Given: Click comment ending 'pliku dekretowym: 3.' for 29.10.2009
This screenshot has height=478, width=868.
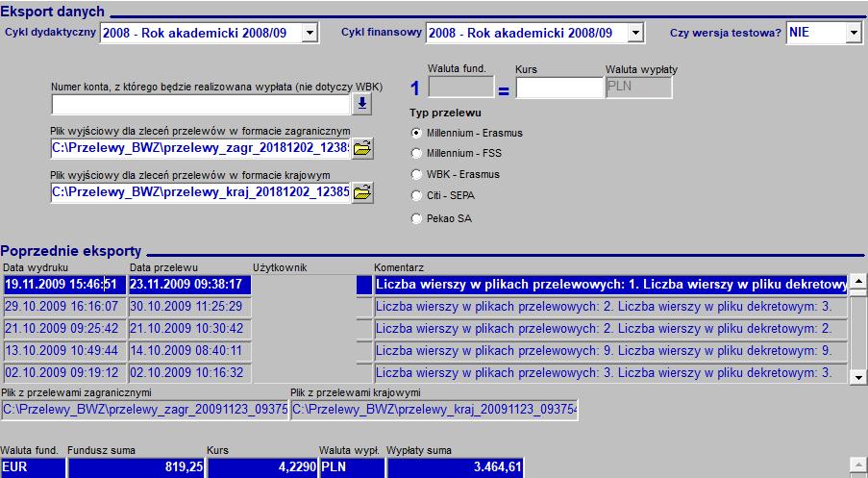Looking at the screenshot, I should pos(610,307).
